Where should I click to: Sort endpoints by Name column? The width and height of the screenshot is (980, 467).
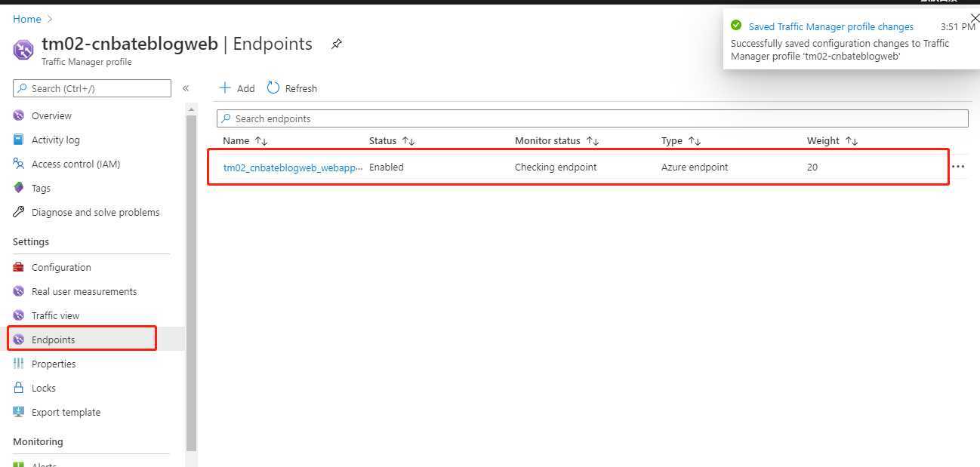(x=245, y=140)
